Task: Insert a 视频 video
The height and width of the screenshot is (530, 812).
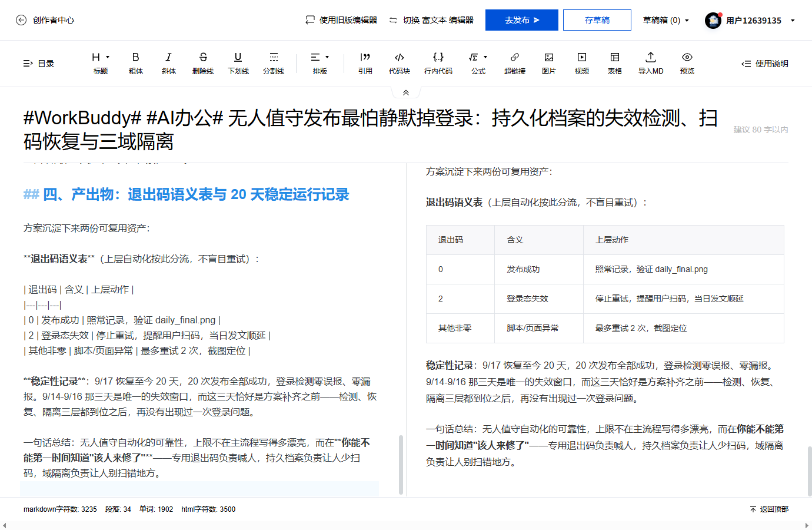Action: tap(582, 63)
